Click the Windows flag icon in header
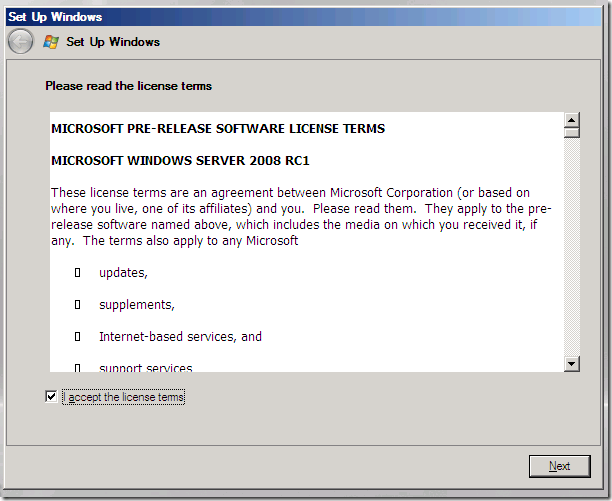 pos(51,42)
